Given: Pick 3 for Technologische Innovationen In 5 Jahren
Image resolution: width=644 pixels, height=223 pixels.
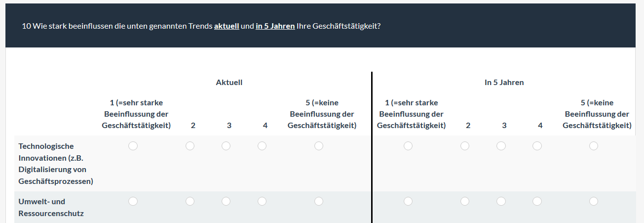Looking at the screenshot, I should pos(501,146).
